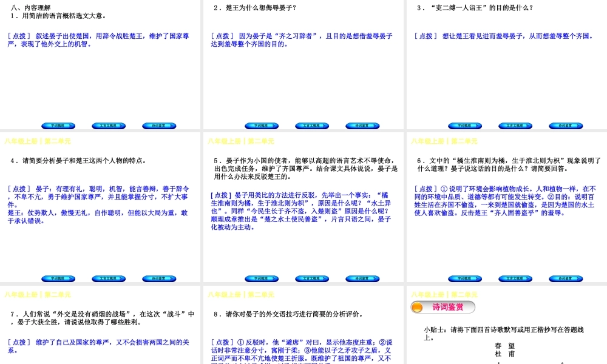Select 字词梳理 button under question 3 slide
This screenshot has height=364, width=607.
point(465,126)
